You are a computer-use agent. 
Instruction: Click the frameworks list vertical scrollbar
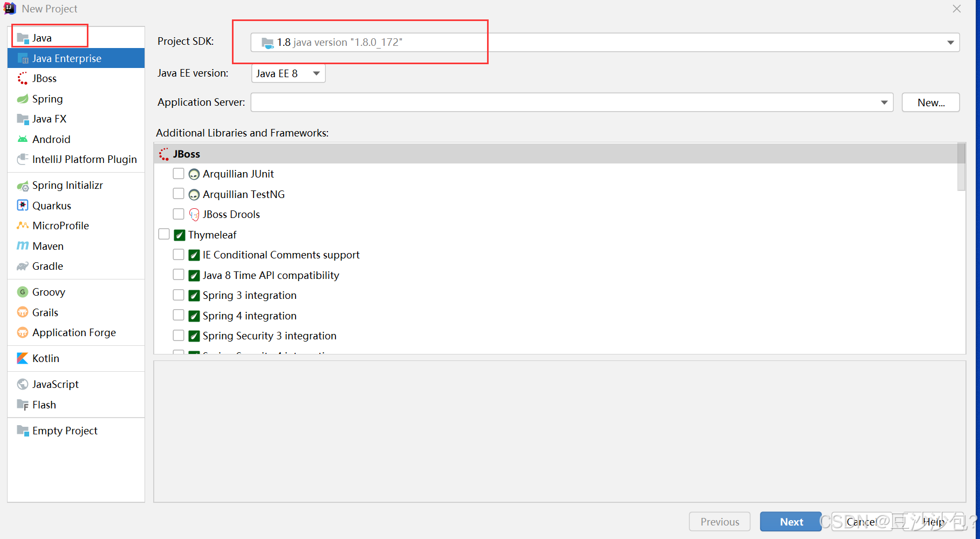[x=961, y=167]
